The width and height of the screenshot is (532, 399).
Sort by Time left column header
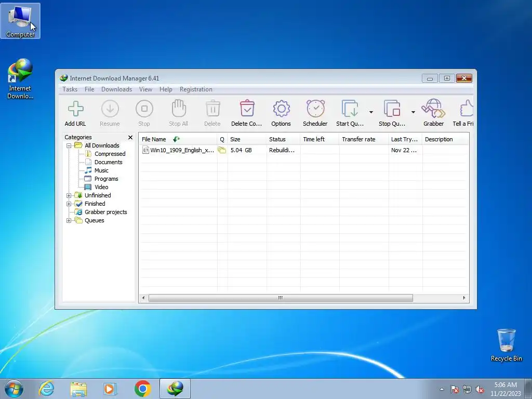[x=320, y=139]
